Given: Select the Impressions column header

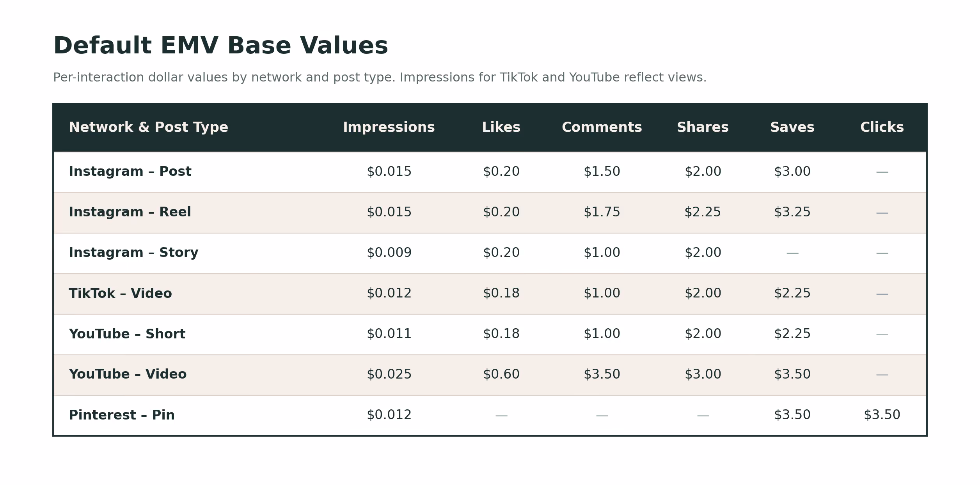Looking at the screenshot, I should point(389,127).
